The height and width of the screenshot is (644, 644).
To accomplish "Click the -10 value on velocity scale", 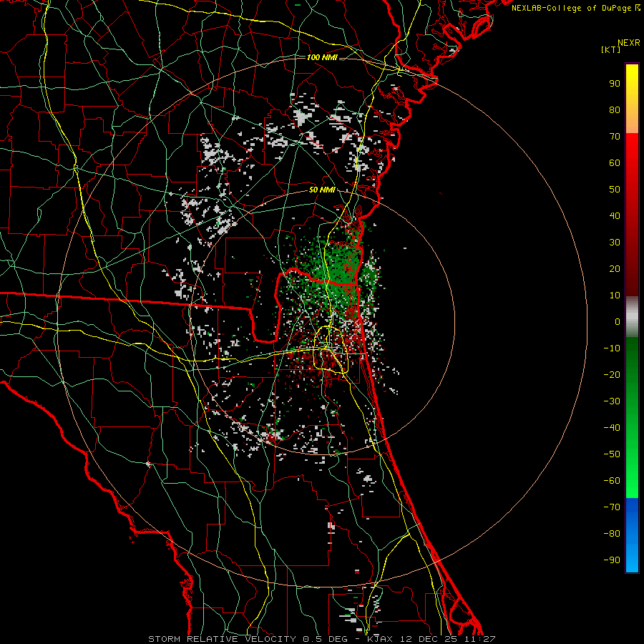I will click(x=612, y=348).
